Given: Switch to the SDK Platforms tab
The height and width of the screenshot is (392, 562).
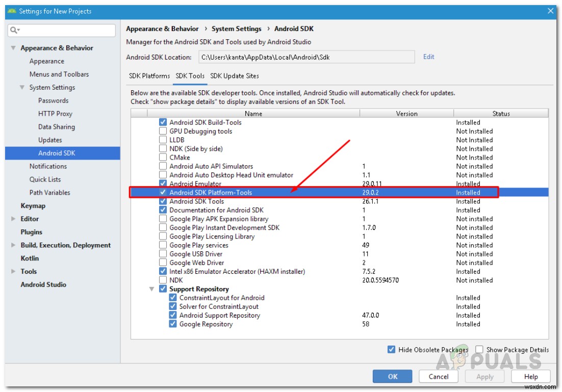Looking at the screenshot, I should 148,75.
